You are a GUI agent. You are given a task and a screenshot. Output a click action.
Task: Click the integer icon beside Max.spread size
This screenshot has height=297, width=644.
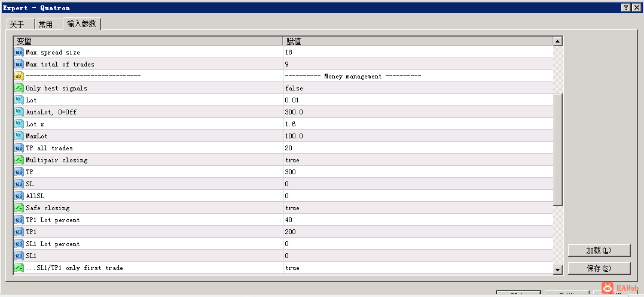pos(19,52)
